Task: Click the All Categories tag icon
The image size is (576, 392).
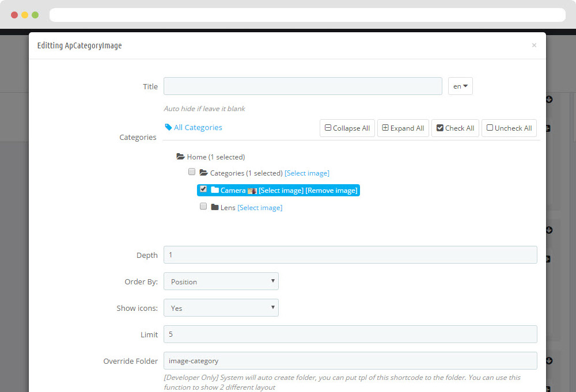Action: pyautogui.click(x=168, y=127)
